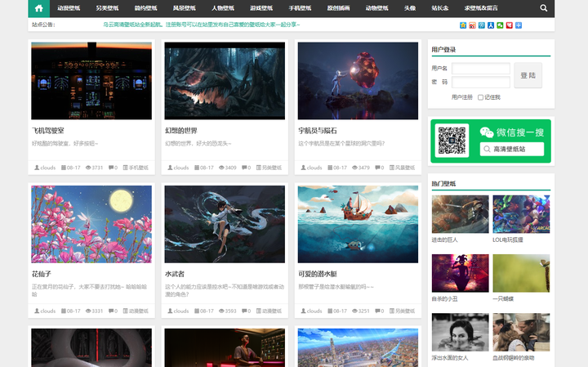
Task: Open the LOL电玩狐狸 hot wallpaper thumbnail
Action: 521,214
